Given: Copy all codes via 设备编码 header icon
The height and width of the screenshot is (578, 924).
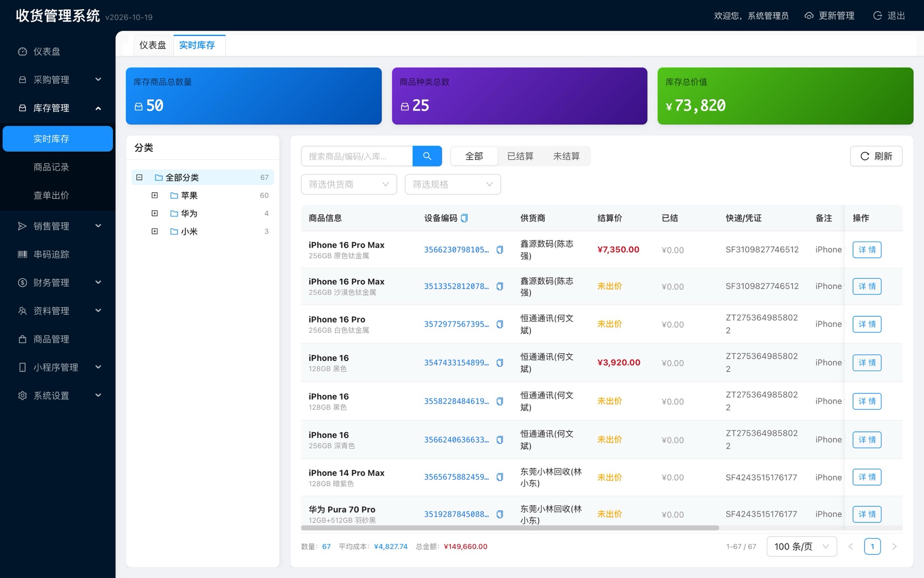Looking at the screenshot, I should 464,218.
